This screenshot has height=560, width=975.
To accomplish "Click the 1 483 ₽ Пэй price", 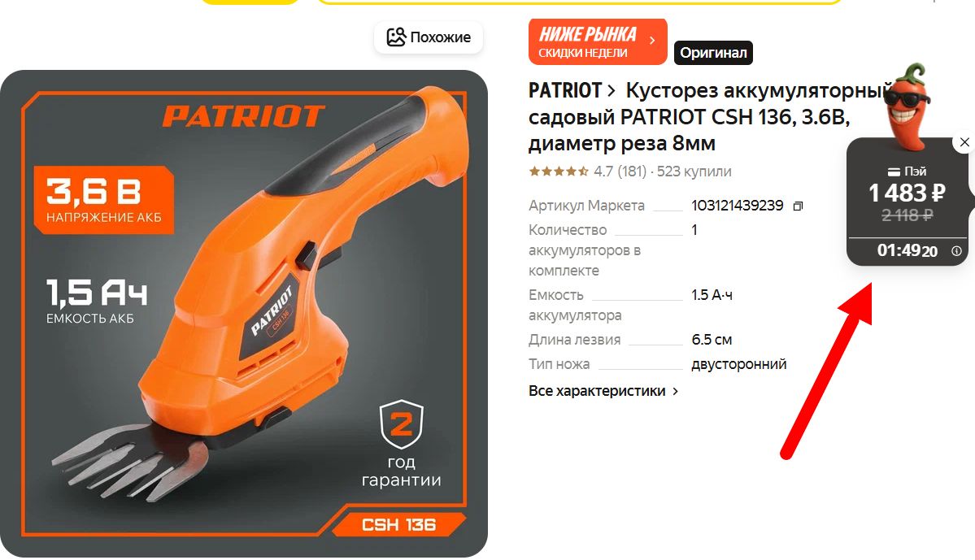I will 907,193.
